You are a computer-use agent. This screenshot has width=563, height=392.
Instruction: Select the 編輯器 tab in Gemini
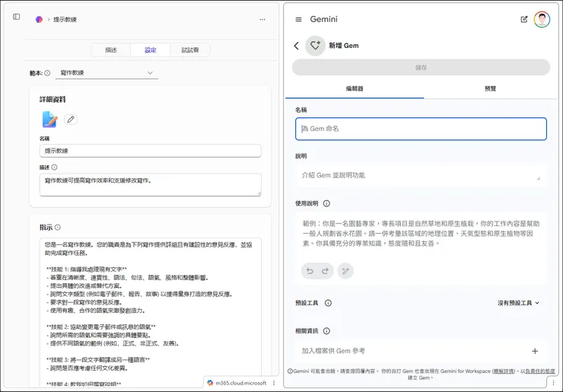pos(355,88)
